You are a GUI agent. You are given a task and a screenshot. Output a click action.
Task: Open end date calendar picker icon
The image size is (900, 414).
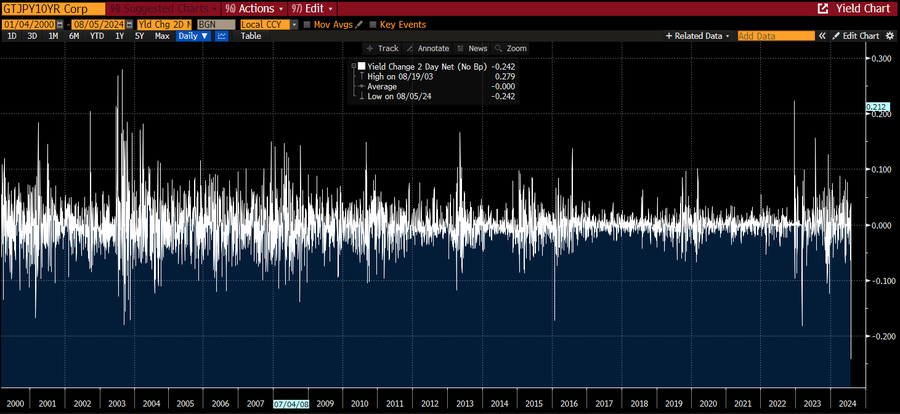[131, 25]
